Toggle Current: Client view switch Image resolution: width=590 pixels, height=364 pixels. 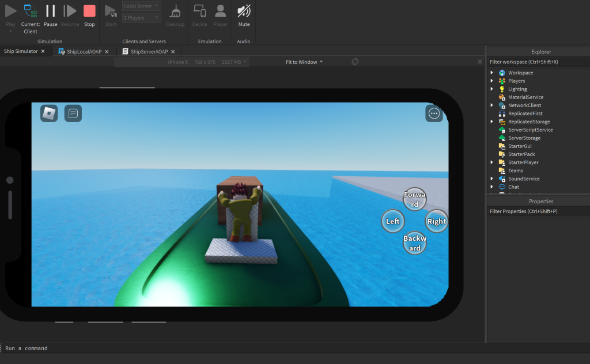31,16
